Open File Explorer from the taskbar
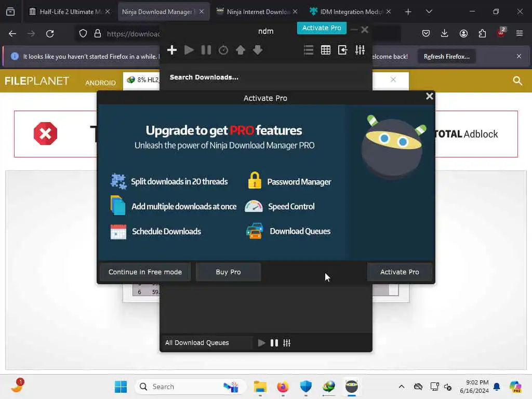532x399 pixels. (260, 387)
